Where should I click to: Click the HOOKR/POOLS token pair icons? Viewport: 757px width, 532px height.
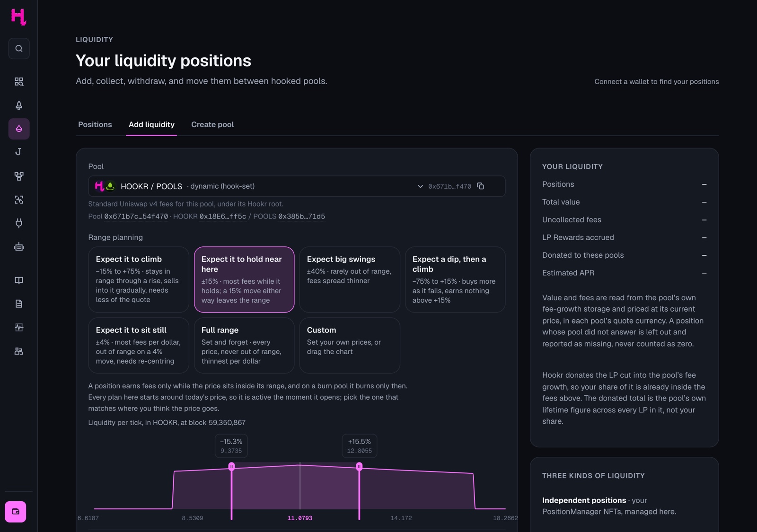pos(105,186)
